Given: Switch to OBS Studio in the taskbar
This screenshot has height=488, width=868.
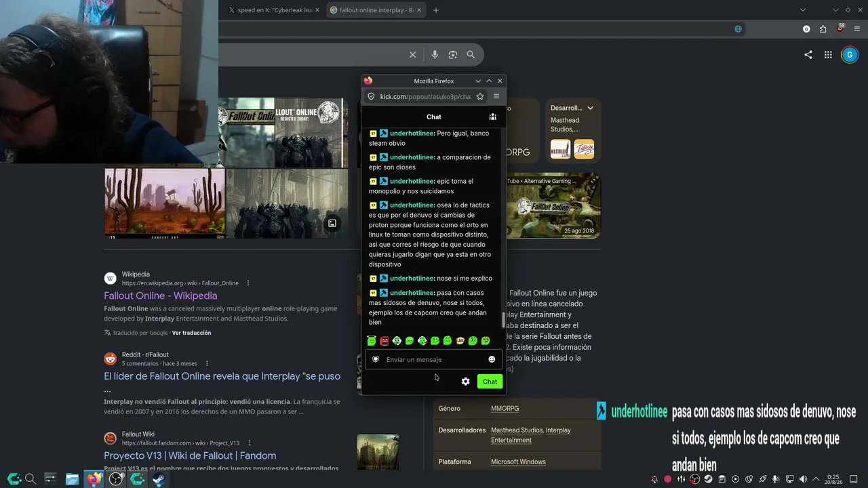Looking at the screenshot, I should click(117, 479).
